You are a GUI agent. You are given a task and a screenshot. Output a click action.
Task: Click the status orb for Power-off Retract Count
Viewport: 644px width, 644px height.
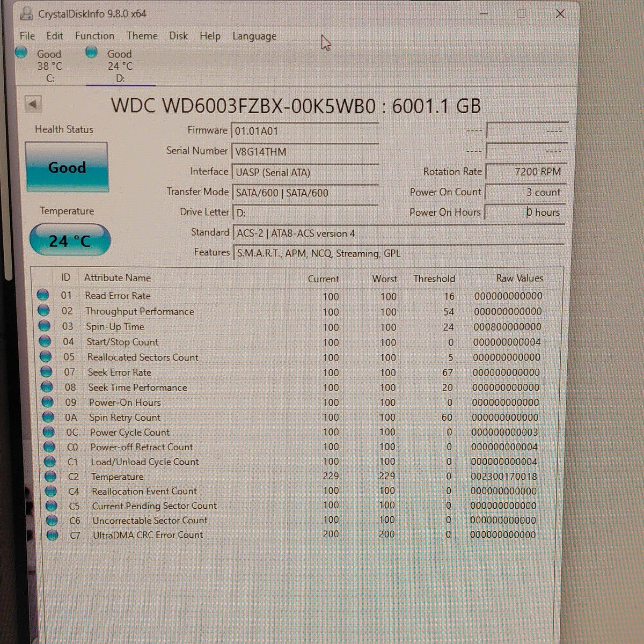(49, 447)
